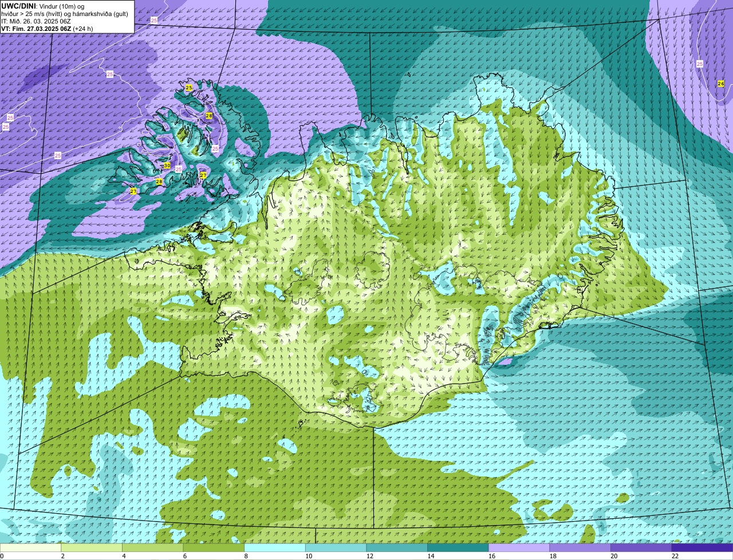
Task: Click the IT: Mið. 26. 03. 2025 06Z line
Action: pyautogui.click(x=36, y=21)
